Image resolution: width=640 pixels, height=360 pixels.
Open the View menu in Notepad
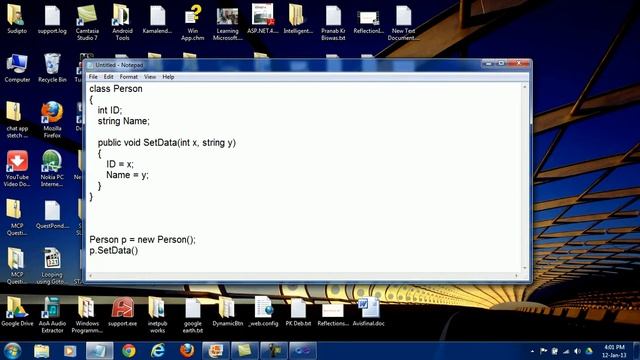click(150, 77)
